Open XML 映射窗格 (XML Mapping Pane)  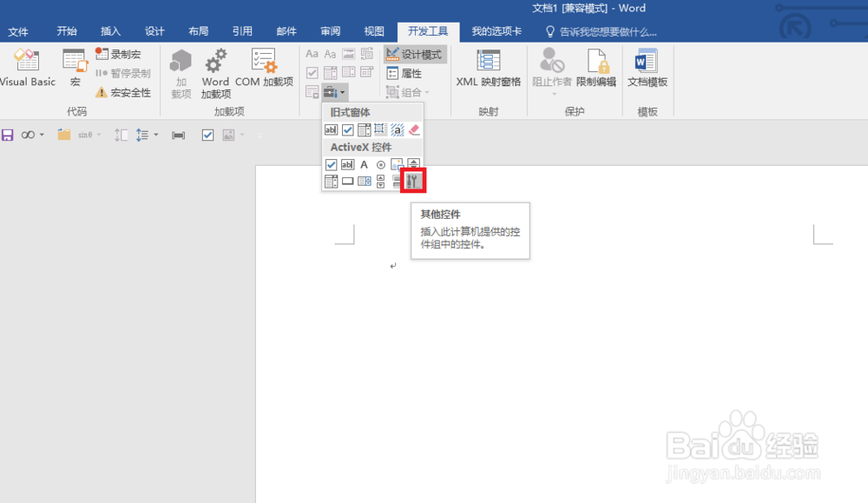[x=488, y=68]
